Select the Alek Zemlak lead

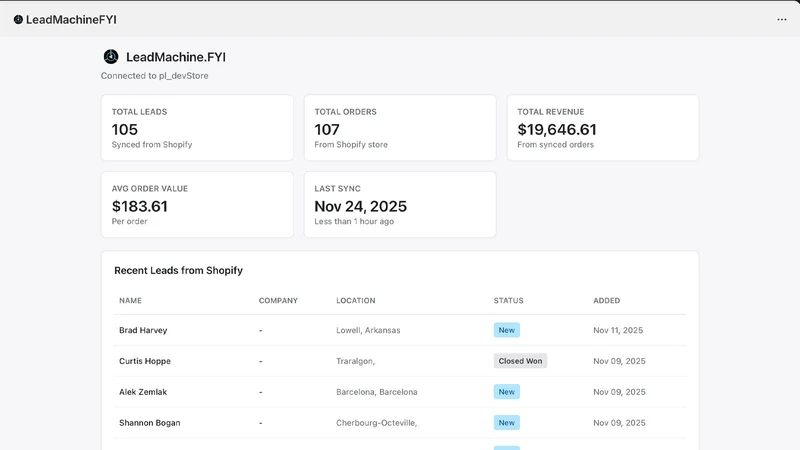[x=400, y=392]
